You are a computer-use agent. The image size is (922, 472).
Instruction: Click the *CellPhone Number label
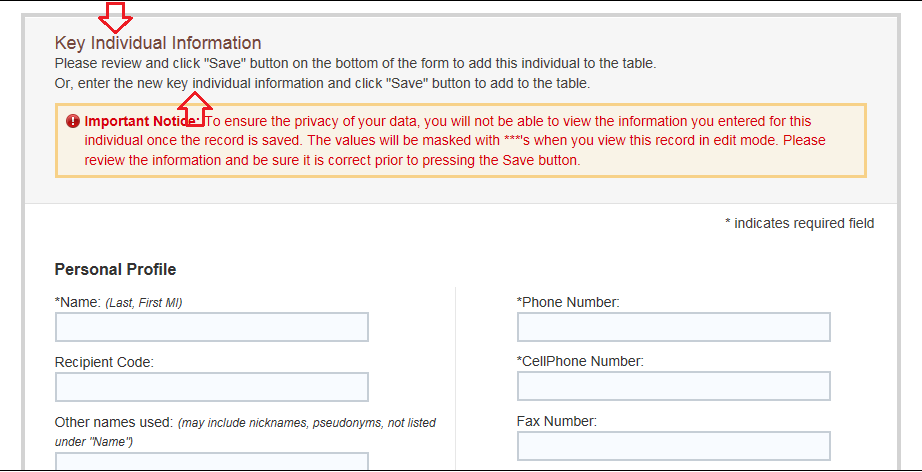(580, 361)
